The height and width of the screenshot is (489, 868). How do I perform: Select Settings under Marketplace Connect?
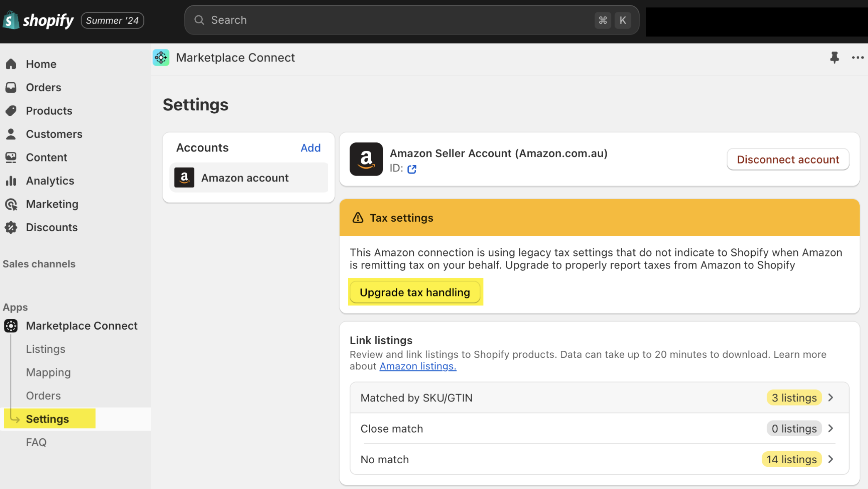(47, 419)
